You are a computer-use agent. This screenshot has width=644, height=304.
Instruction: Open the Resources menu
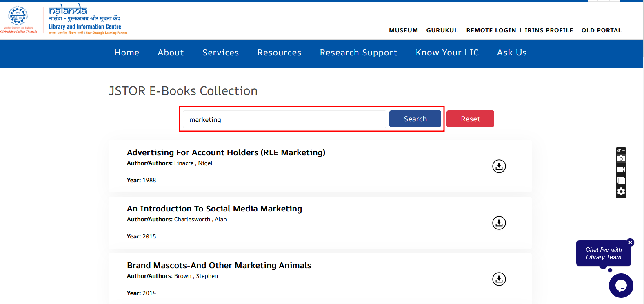coord(279,53)
